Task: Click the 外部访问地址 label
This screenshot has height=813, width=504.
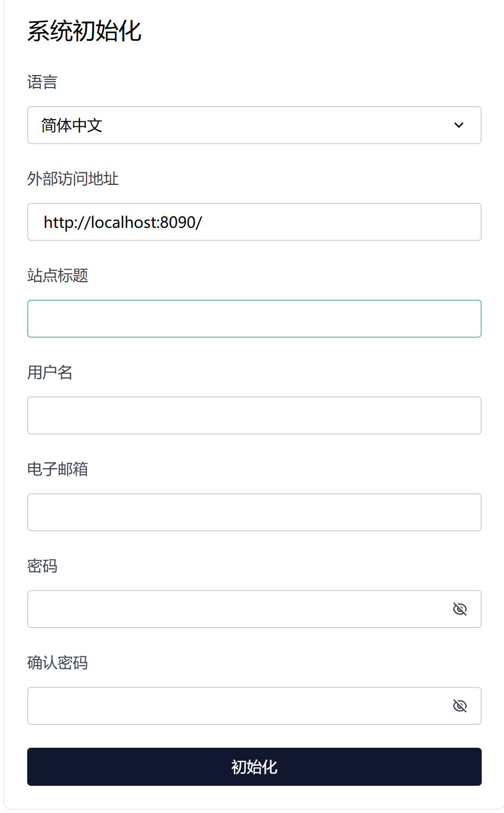Action: [73, 179]
